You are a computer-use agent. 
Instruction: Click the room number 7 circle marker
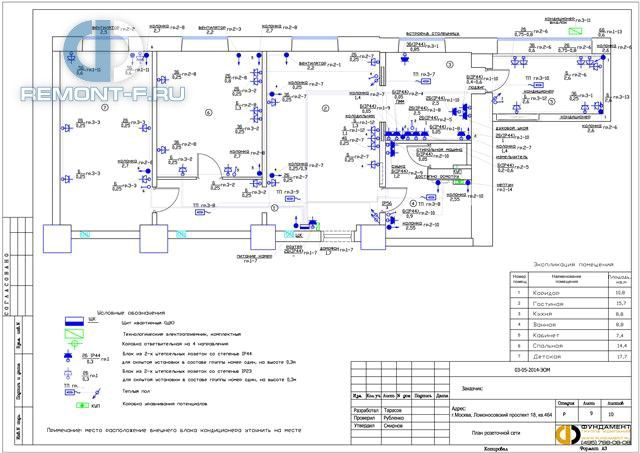click(105, 108)
